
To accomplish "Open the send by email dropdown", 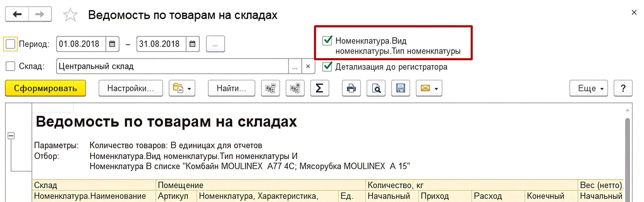I will click(429, 88).
